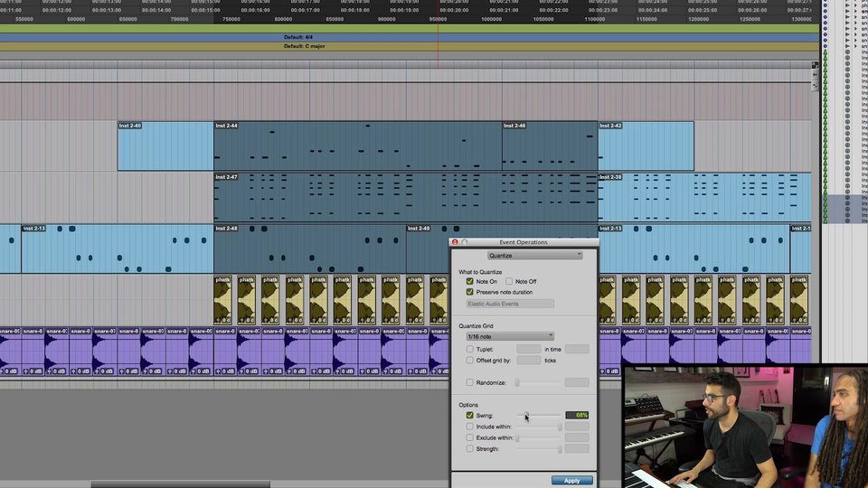Click the audio vertical zoom icon
The image size is (868, 488).
pyautogui.click(x=815, y=75)
